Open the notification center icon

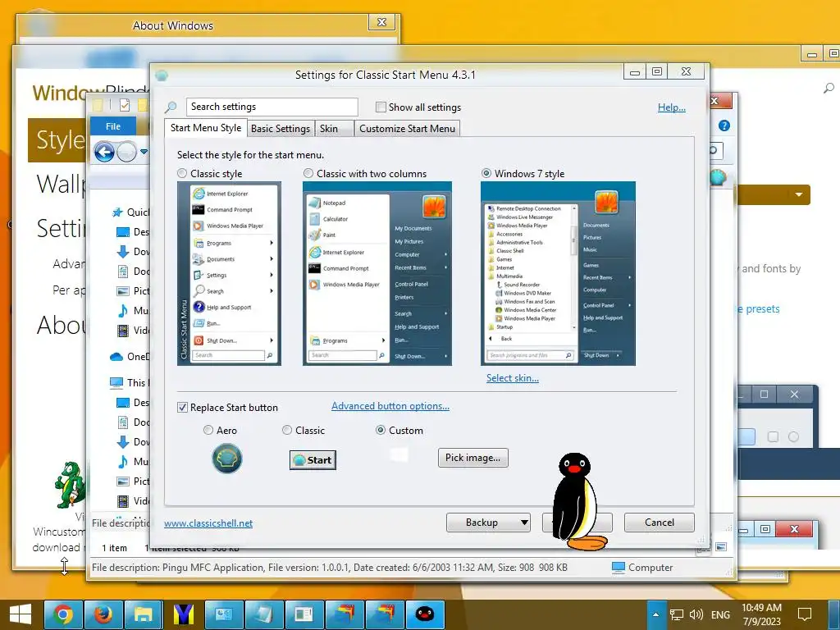(x=805, y=614)
